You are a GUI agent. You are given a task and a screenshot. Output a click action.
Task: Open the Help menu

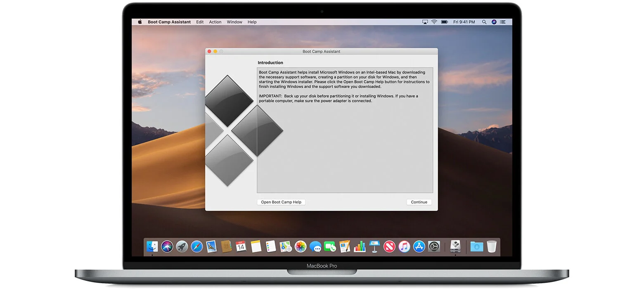pos(252,22)
